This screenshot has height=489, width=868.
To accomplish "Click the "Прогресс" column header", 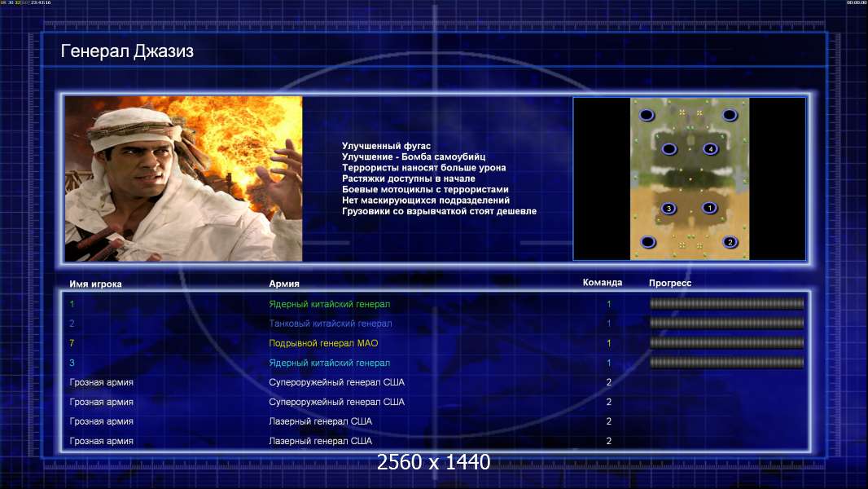I will [670, 283].
